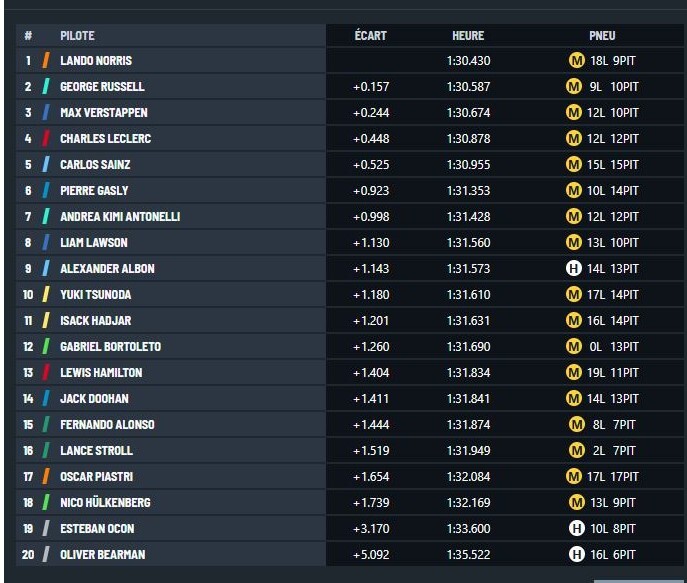Click Oscar Piastri's medium tyre icon
The image size is (687, 583).
(574, 476)
